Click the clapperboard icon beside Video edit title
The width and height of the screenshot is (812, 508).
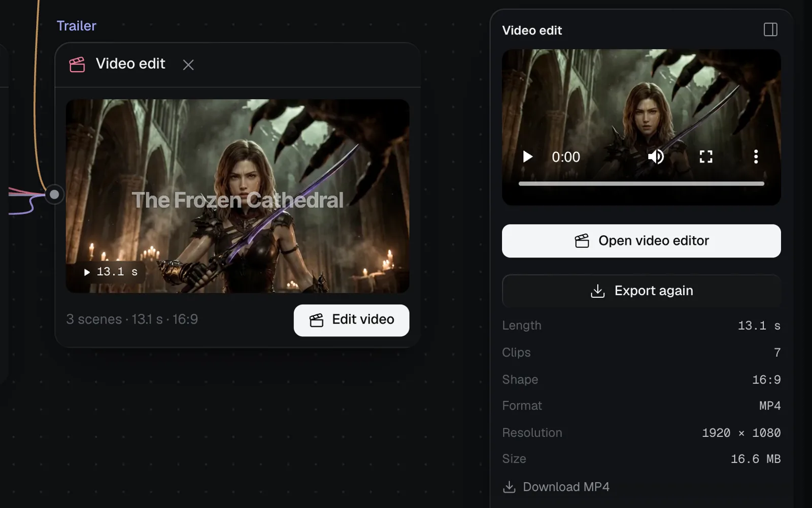(x=77, y=65)
